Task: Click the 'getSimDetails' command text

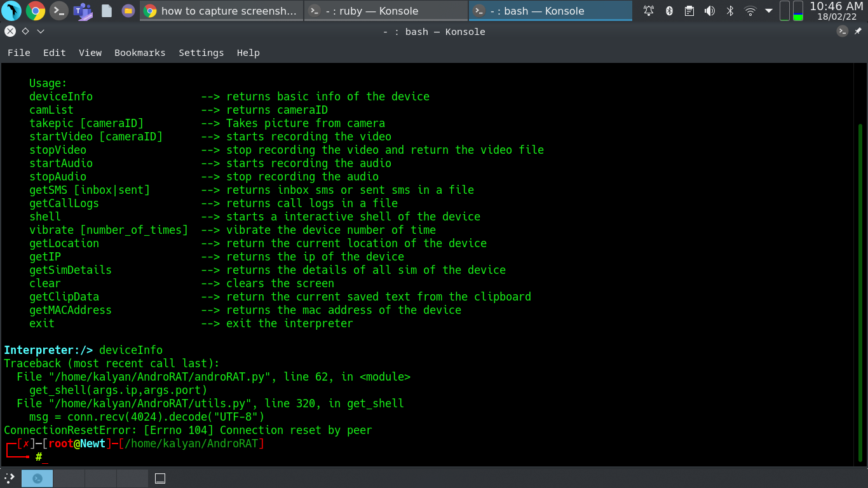Action: [71, 270]
